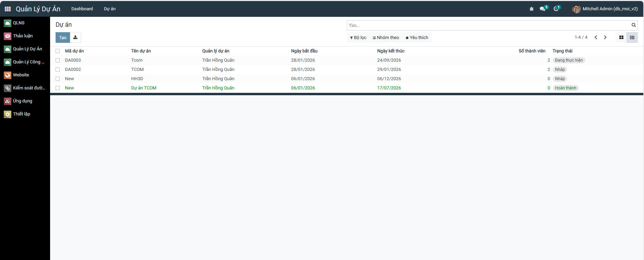Click the 1-4 / 4 pager counter
The image size is (644, 260).
point(581,37)
